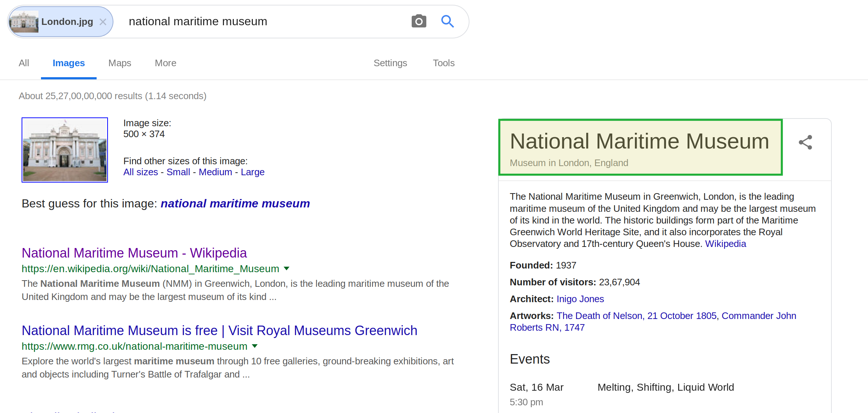
Task: Click the search text input field
Action: click(263, 22)
